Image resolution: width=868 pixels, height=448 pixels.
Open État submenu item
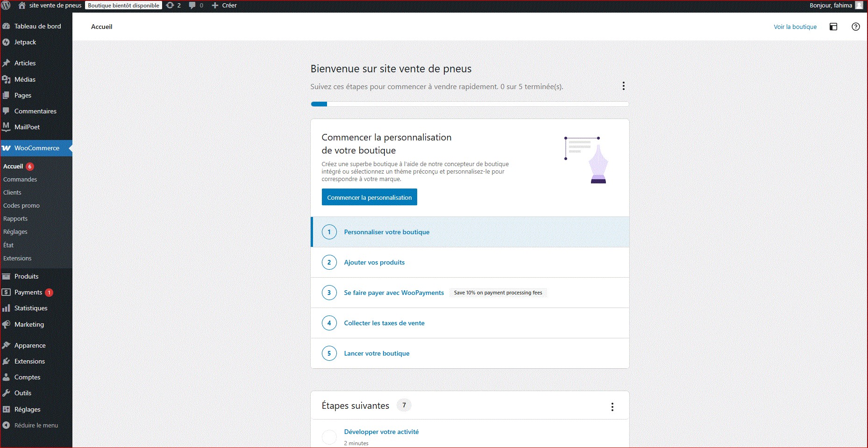pos(8,245)
